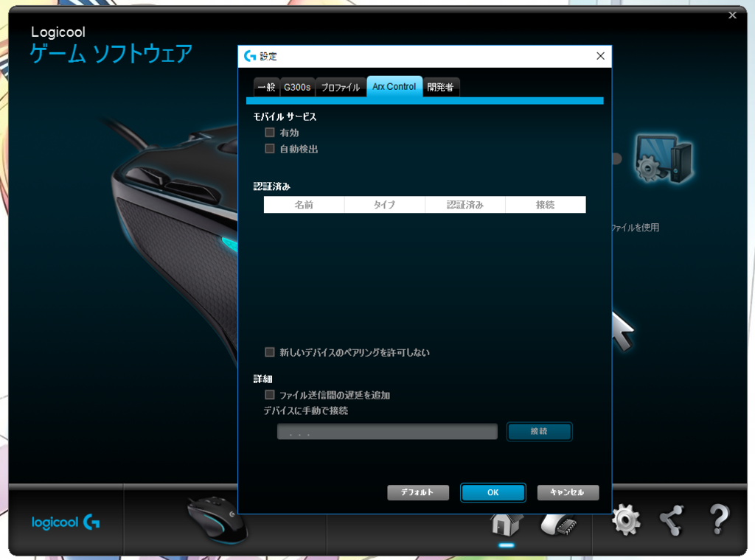Click the Logicool G logo
755x560 pixels.
(x=66, y=522)
